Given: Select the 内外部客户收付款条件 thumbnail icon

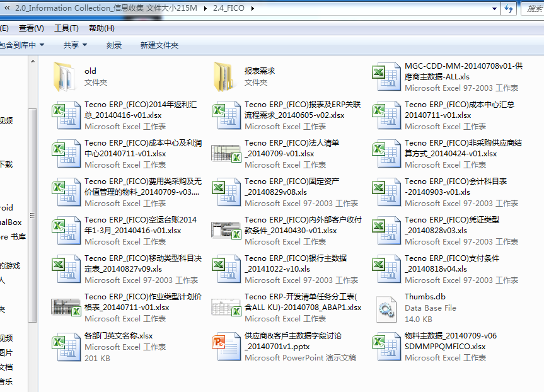Looking at the screenshot, I should pyautogui.click(x=226, y=230).
